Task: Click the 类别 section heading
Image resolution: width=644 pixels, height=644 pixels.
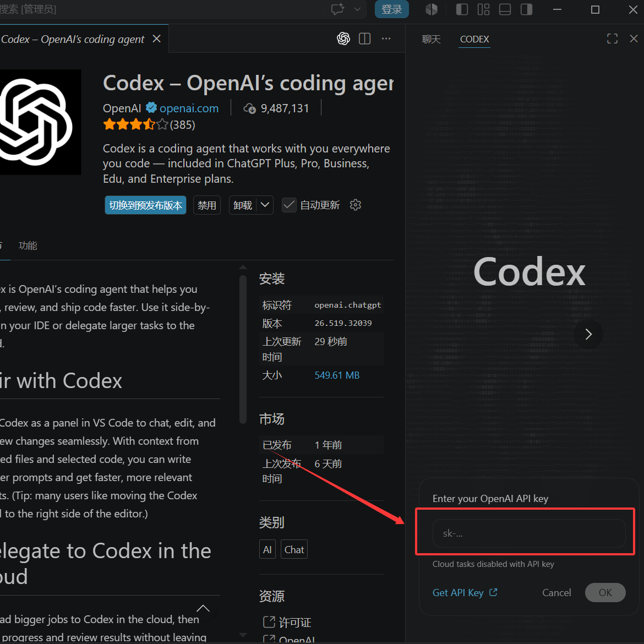Action: 272,523
